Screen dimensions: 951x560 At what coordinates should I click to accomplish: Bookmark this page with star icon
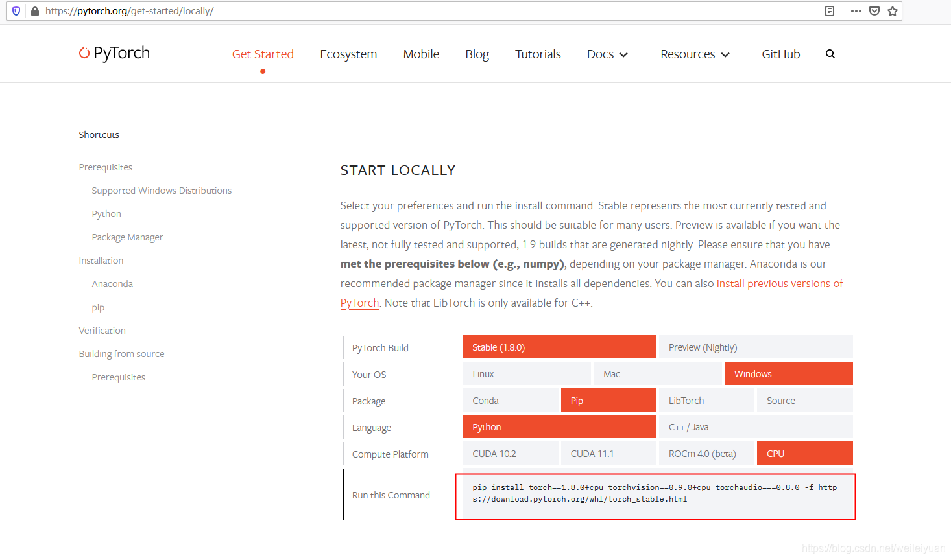pyautogui.click(x=893, y=11)
